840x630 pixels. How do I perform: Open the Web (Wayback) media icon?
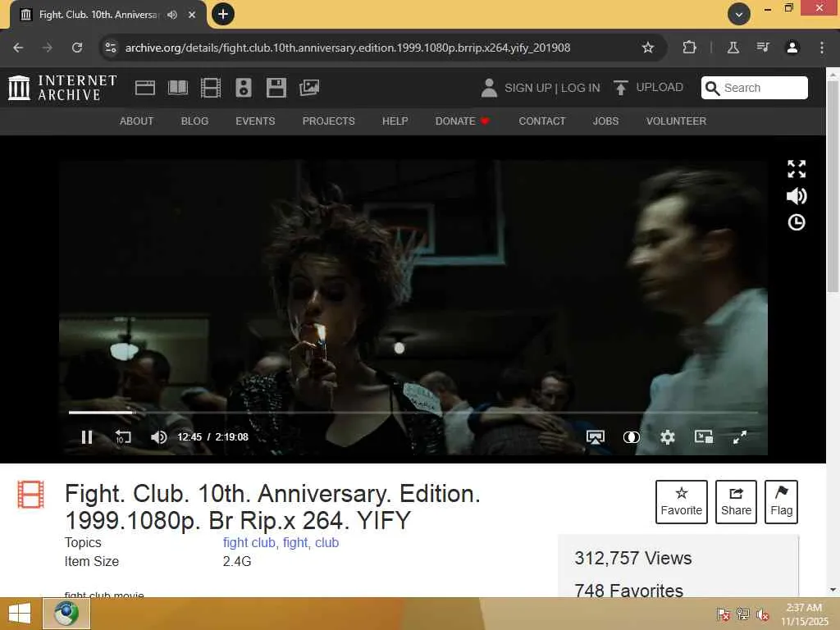tap(145, 88)
